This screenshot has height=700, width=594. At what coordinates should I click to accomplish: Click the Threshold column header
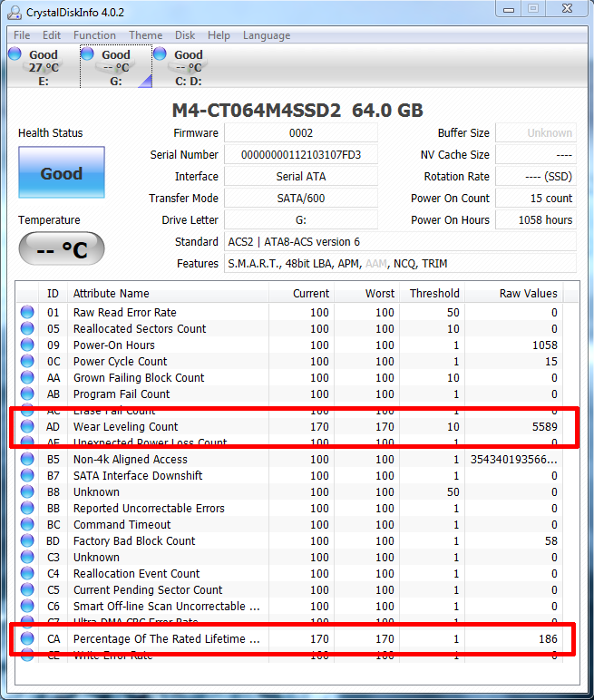click(x=432, y=293)
